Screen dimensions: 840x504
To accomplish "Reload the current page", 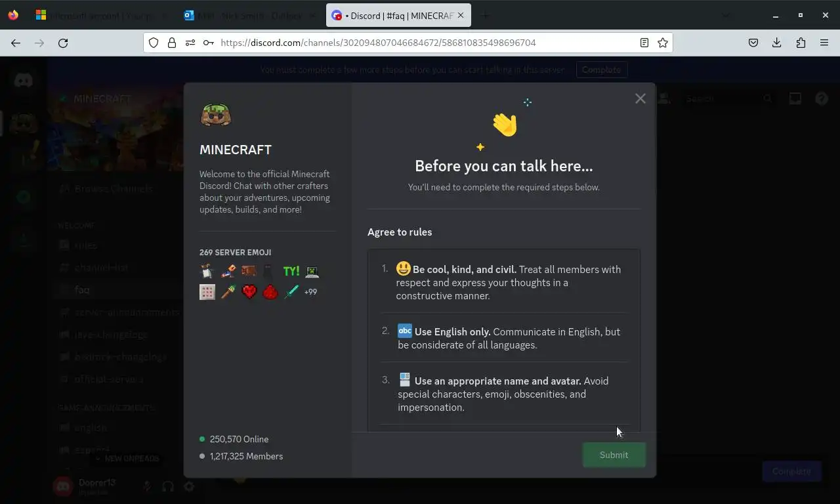I will (63, 43).
